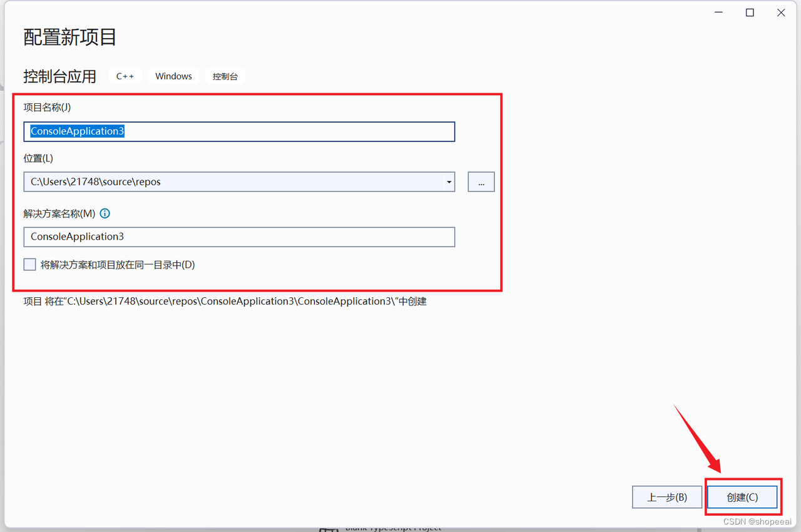Image resolution: width=801 pixels, height=532 pixels.
Task: Click the 位置(L) label
Action: click(38, 158)
